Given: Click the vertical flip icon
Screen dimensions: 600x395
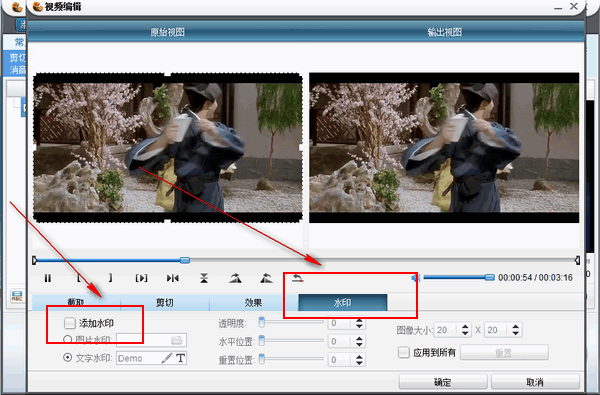Looking at the screenshot, I should [x=204, y=278].
